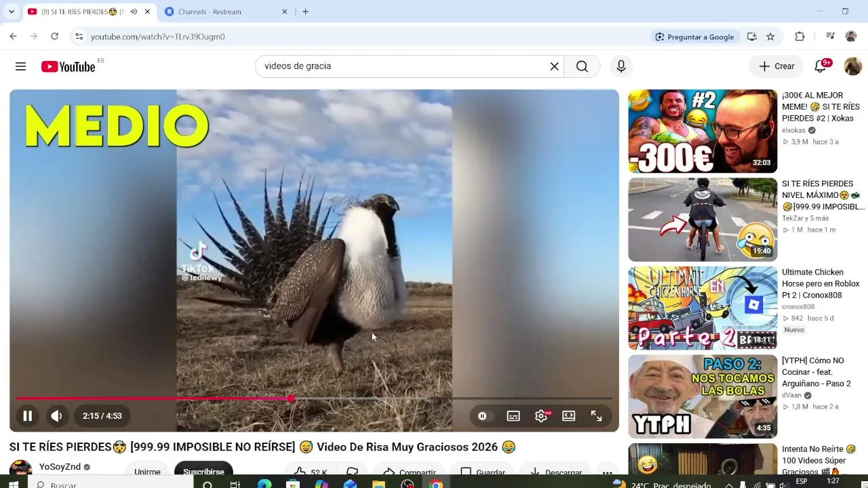Select the SI TE RÍES PIERDES tab

coord(80,12)
